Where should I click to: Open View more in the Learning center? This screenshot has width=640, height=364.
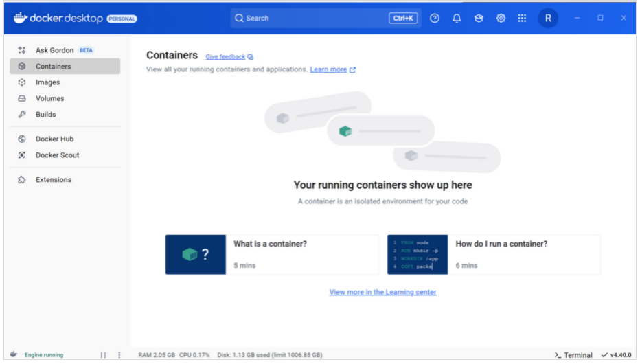383,292
